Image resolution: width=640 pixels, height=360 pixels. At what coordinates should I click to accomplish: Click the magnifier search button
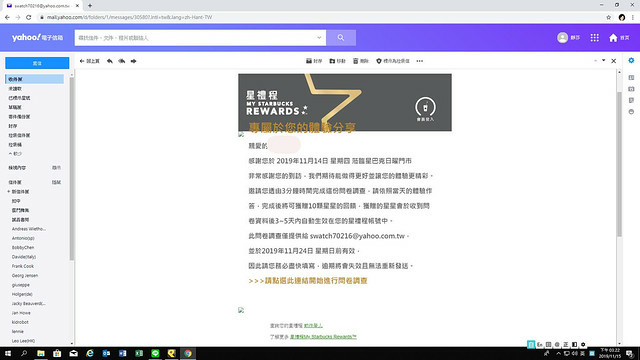tap(341, 38)
